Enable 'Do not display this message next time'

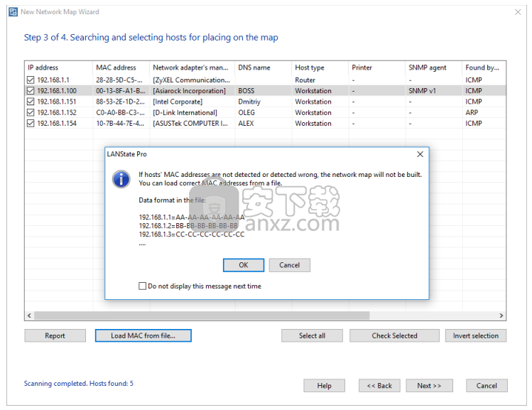pyautogui.click(x=143, y=286)
